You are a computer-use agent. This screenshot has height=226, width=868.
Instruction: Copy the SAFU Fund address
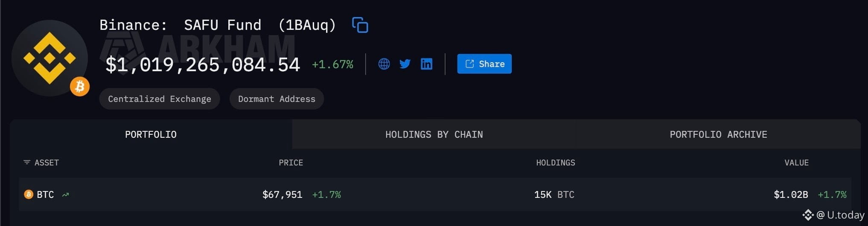pyautogui.click(x=360, y=25)
